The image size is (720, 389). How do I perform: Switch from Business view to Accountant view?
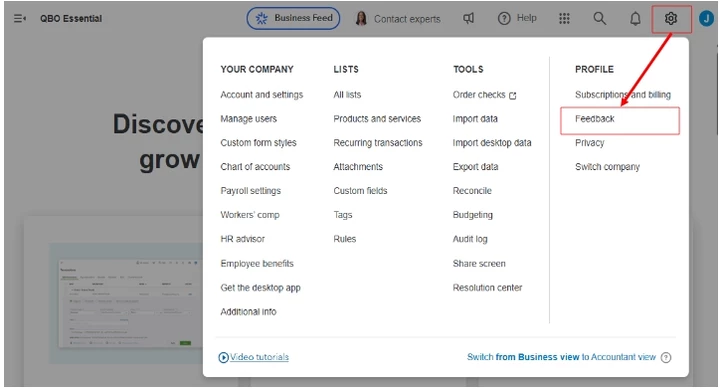coord(561,357)
